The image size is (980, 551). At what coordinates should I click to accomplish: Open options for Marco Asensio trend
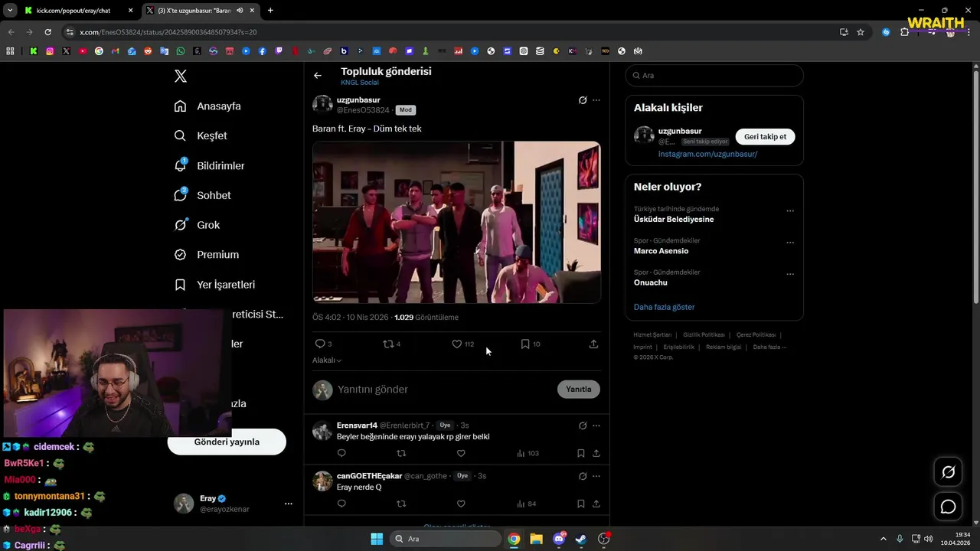point(790,243)
